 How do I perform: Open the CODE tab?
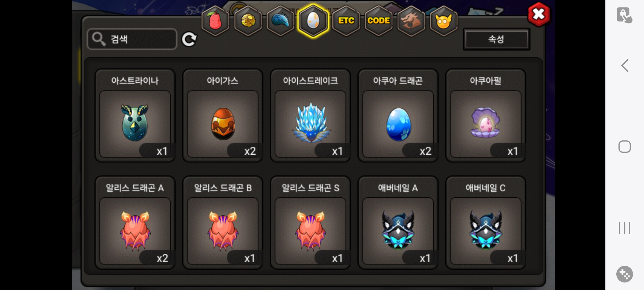(379, 21)
